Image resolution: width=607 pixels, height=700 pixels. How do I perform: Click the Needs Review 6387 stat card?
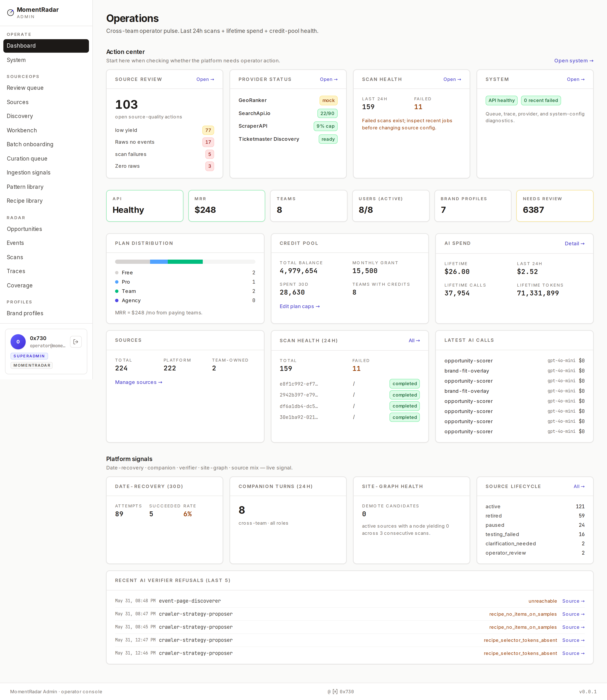tap(555, 206)
